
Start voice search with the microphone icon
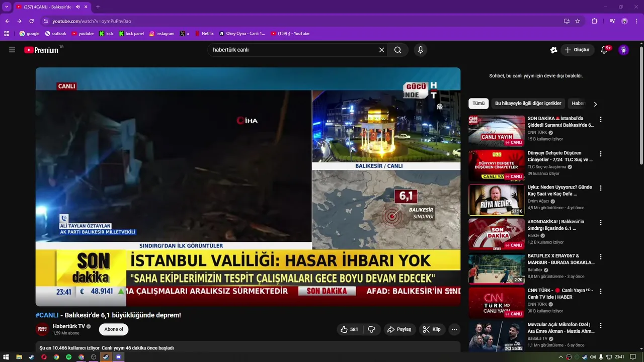421,50
